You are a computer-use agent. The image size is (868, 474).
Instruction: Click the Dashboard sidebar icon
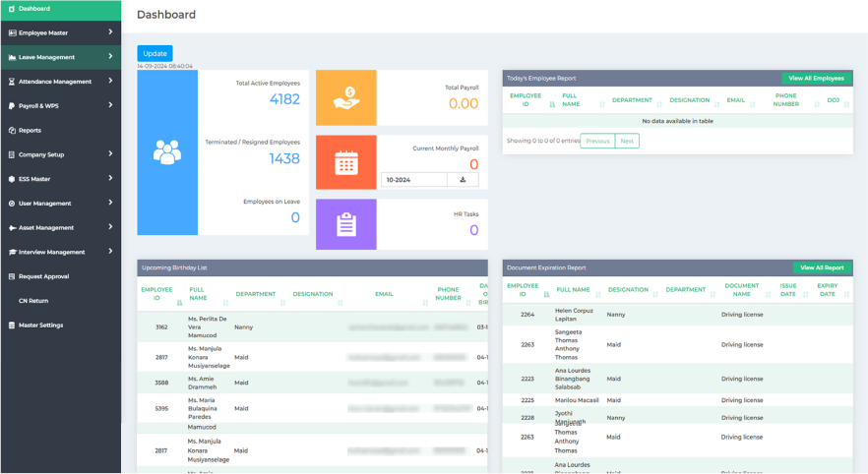12,9
